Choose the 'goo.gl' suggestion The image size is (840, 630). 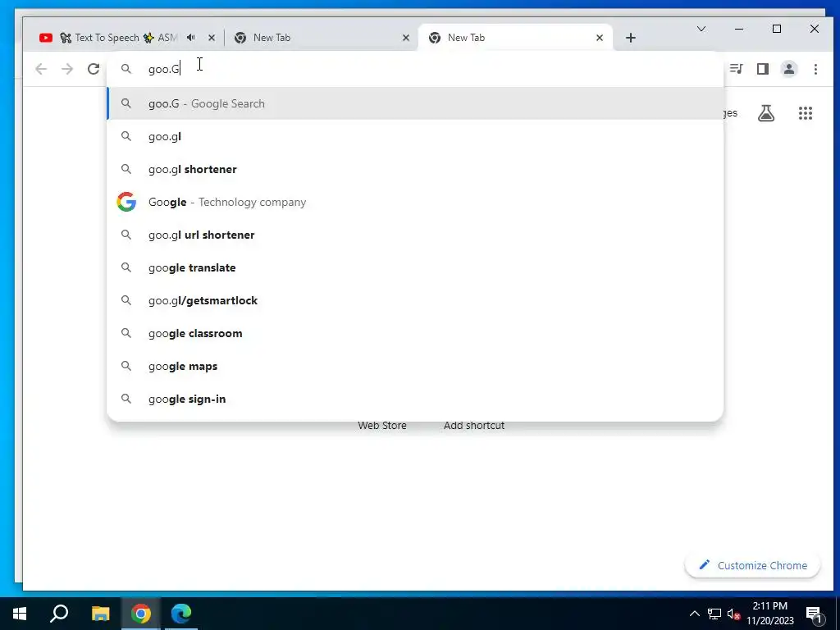[415, 137]
